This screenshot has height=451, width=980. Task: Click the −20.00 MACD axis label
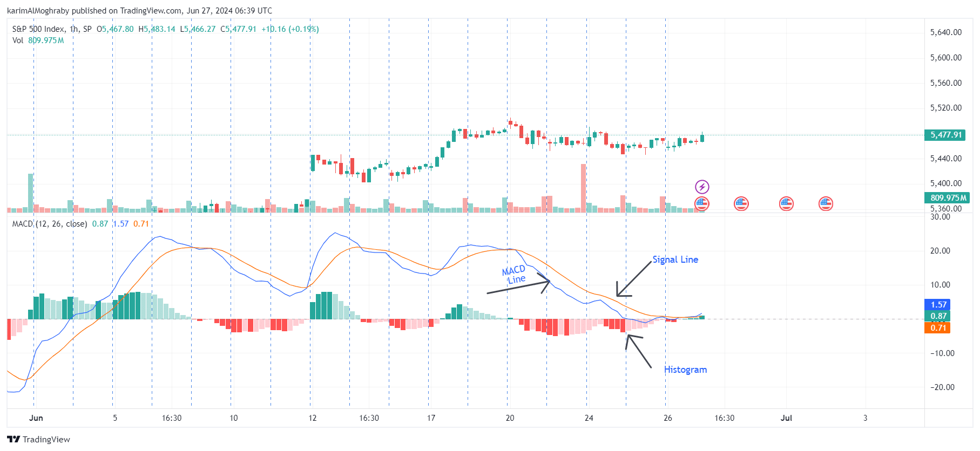942,387
